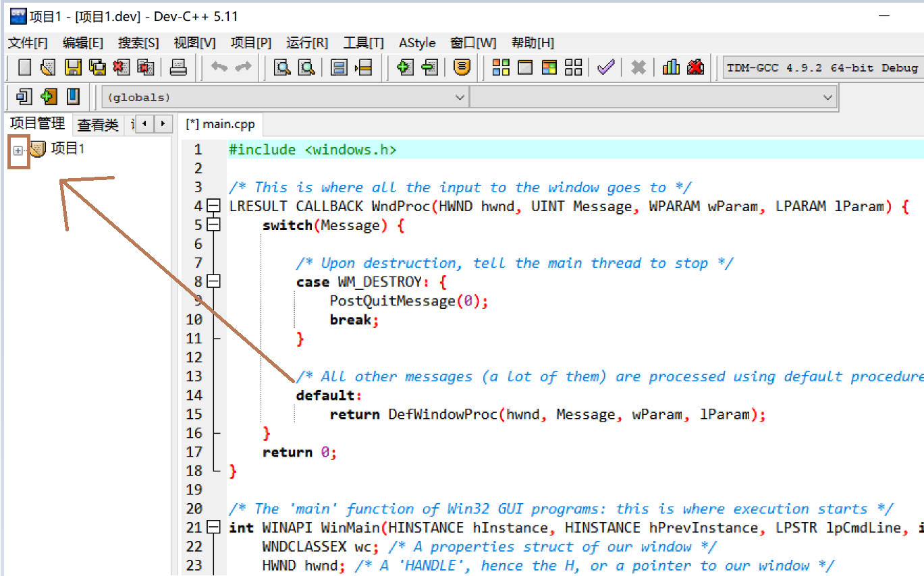Open the TDM-GCC 4.9.2 compiler set dropdown
Image resolution: width=924 pixels, height=576 pixels.
(823, 67)
